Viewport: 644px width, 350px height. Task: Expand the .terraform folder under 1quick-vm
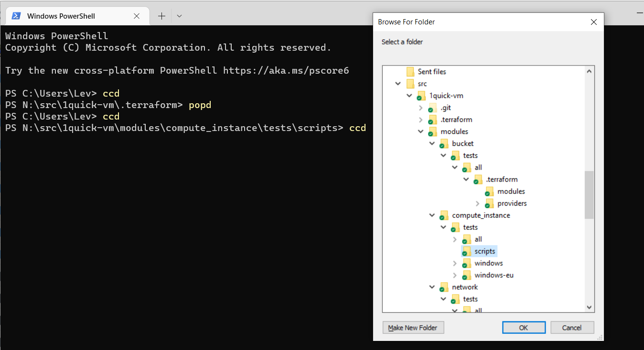(421, 120)
